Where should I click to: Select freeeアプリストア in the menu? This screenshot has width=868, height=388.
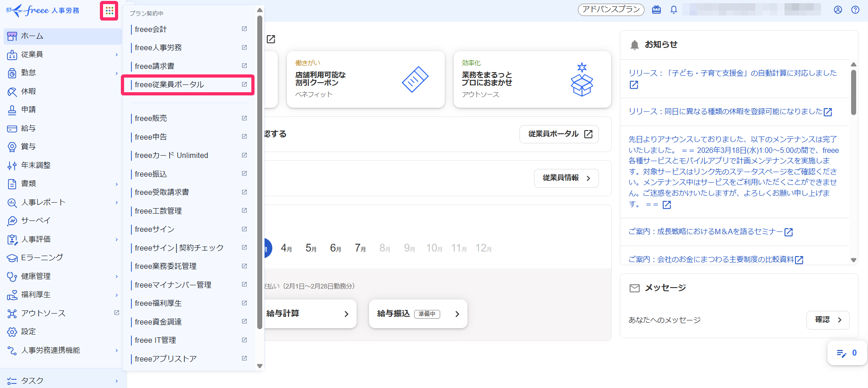pos(189,359)
